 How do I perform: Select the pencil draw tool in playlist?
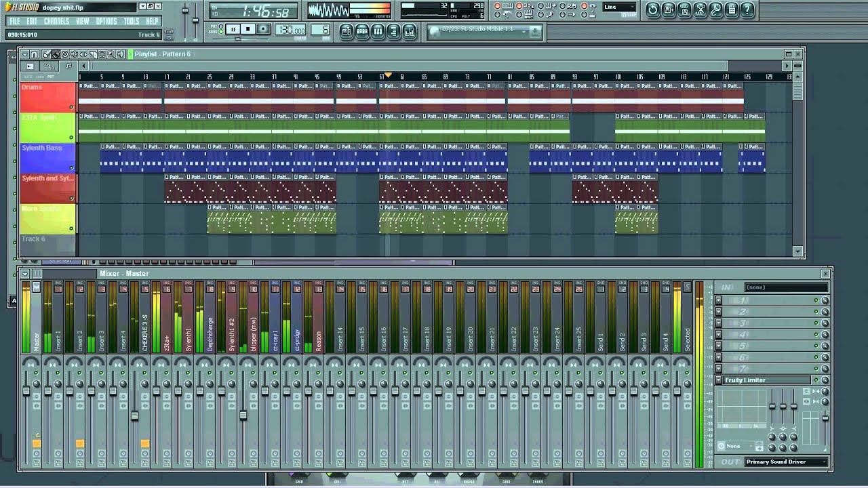(x=47, y=54)
